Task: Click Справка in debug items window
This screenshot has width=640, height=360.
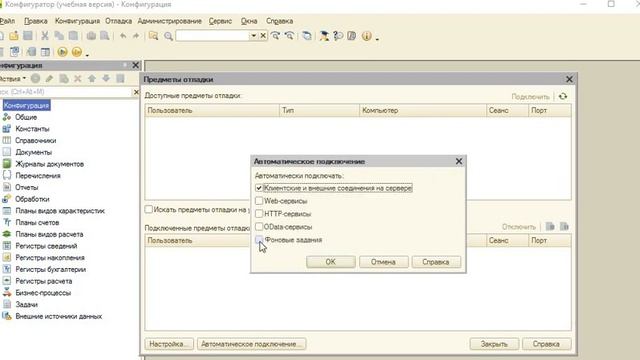Action: pyautogui.click(x=547, y=344)
